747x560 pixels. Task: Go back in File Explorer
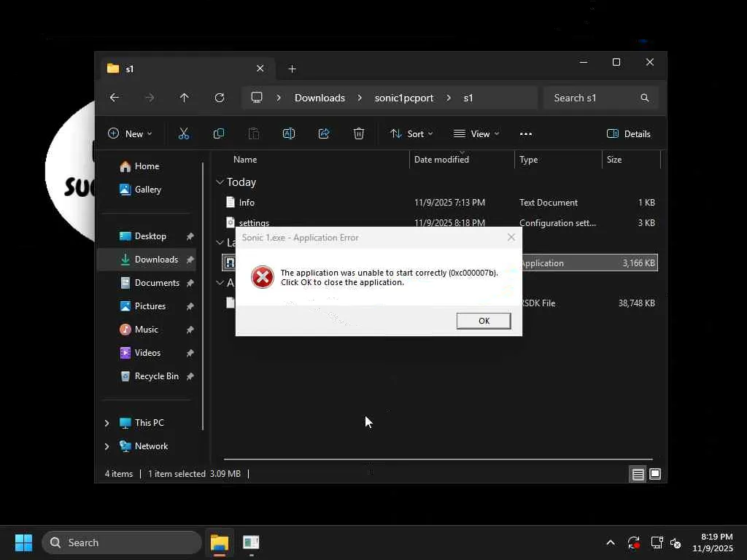115,98
